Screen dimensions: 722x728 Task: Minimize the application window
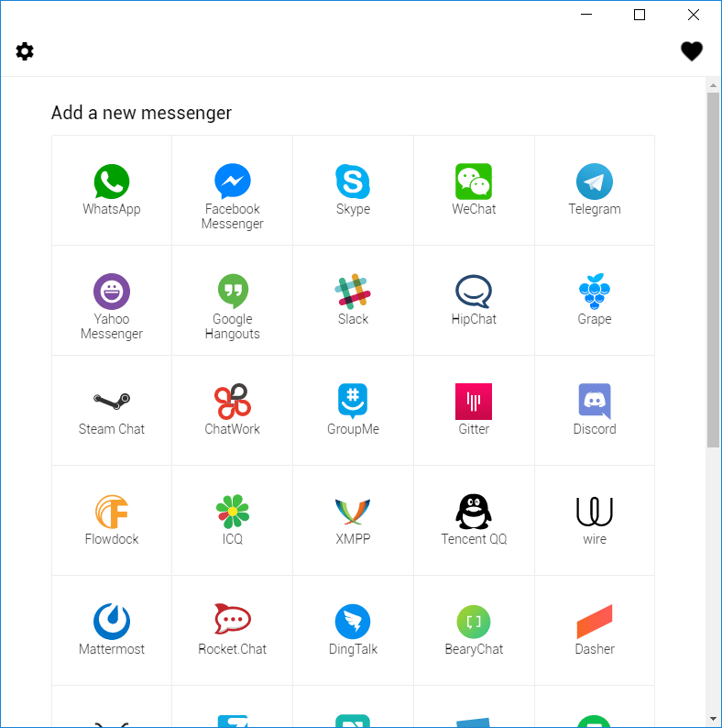tap(586, 15)
